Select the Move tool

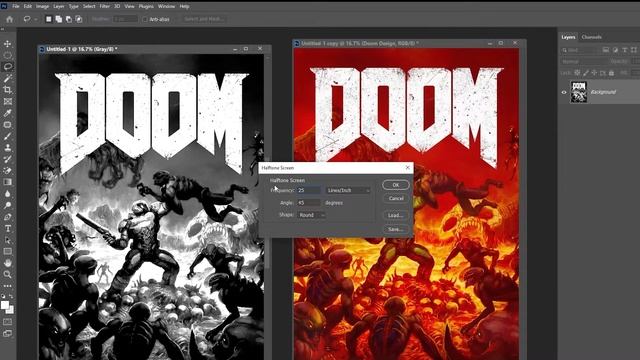pyautogui.click(x=7, y=44)
